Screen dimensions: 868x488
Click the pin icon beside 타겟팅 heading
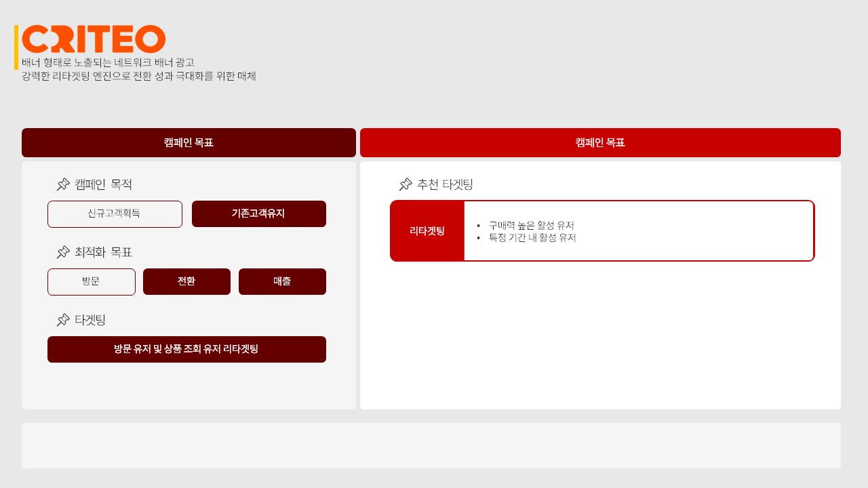coord(63,320)
